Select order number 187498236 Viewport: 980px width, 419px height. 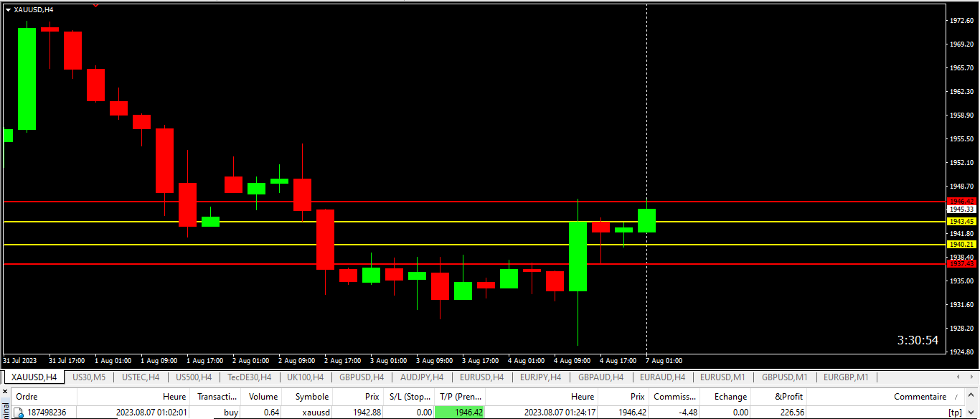47,413
